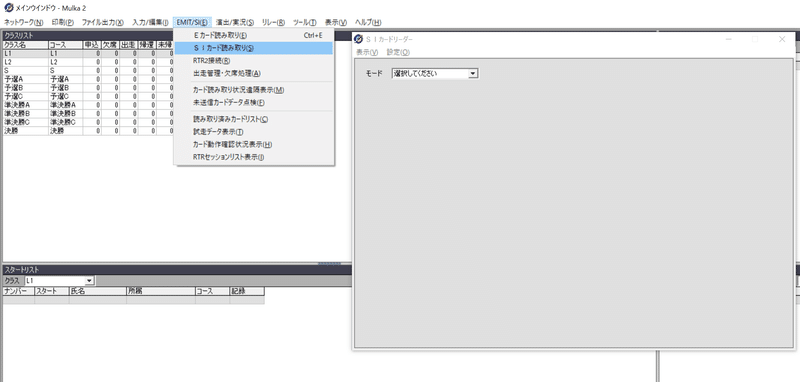The height and width of the screenshot is (382, 800).
Task: Choose 未送信カードデータ点検(F) entry
Action: click(x=254, y=103)
